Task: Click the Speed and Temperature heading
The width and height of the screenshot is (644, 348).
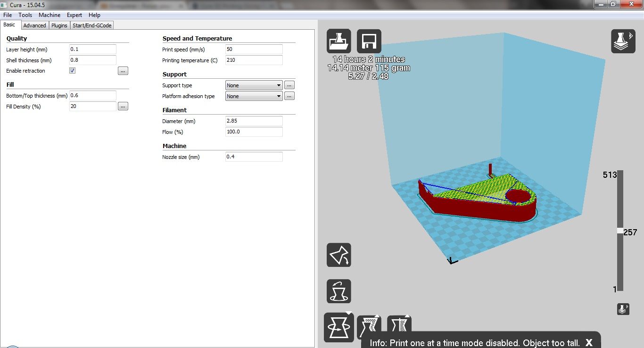Action: (197, 39)
